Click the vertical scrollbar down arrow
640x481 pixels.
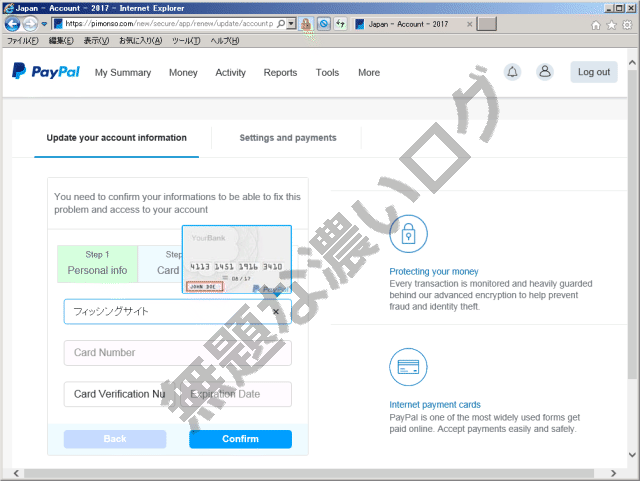click(x=632, y=454)
